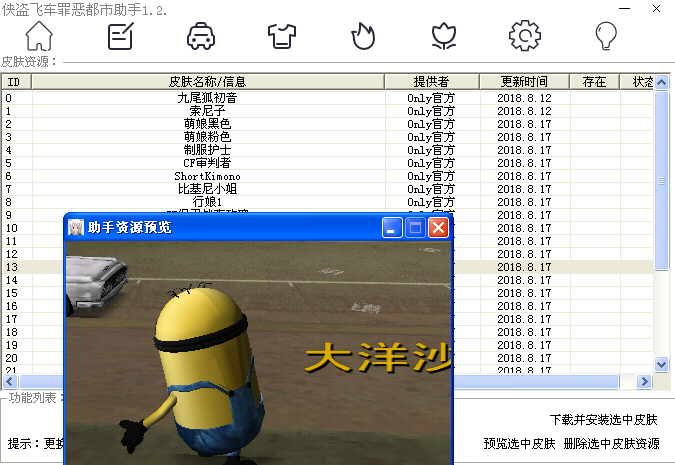The height and width of the screenshot is (465, 675).
Task: Open the flower tulip icon
Action: [444, 36]
